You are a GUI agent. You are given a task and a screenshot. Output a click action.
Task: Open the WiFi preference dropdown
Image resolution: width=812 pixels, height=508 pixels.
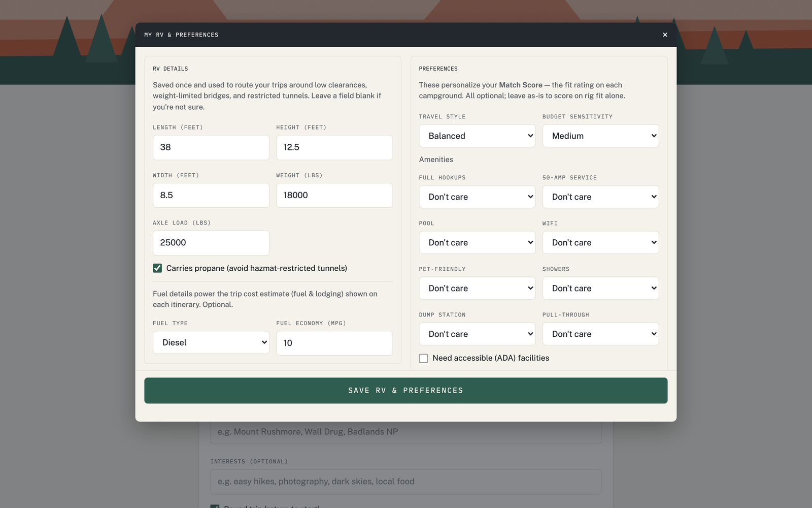pyautogui.click(x=600, y=242)
